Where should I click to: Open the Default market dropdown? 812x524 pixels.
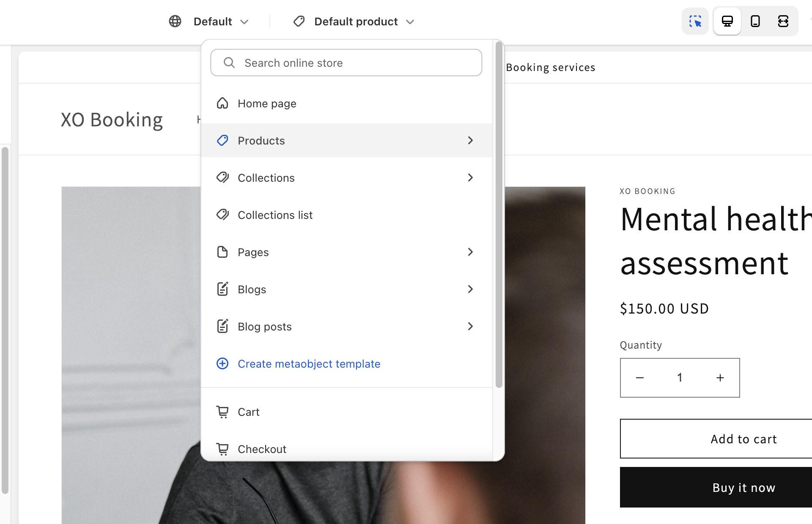(x=220, y=22)
